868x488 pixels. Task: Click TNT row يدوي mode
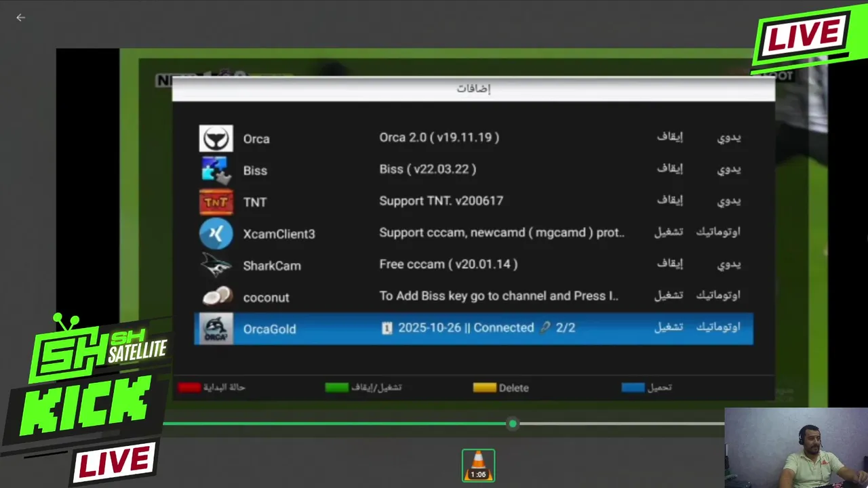[x=729, y=201]
